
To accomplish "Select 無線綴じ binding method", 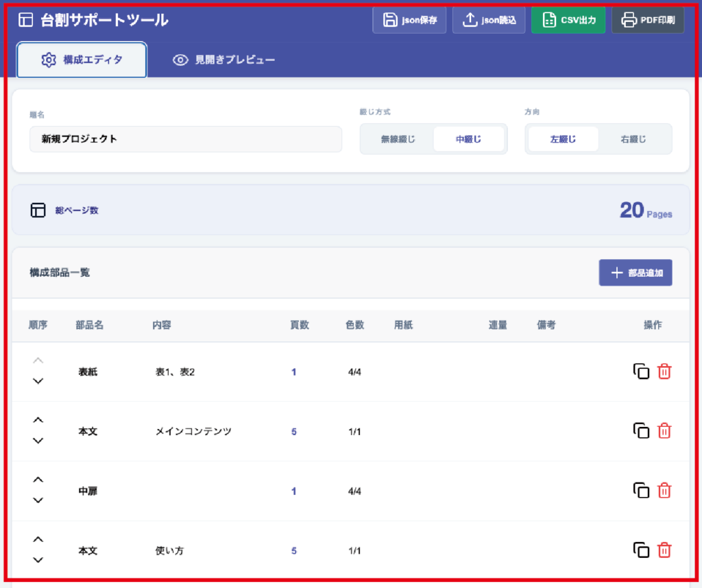I will pos(398,139).
